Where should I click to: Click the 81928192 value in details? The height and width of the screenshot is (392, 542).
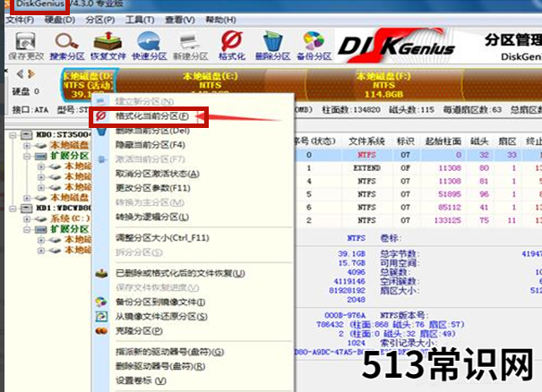click(x=347, y=291)
